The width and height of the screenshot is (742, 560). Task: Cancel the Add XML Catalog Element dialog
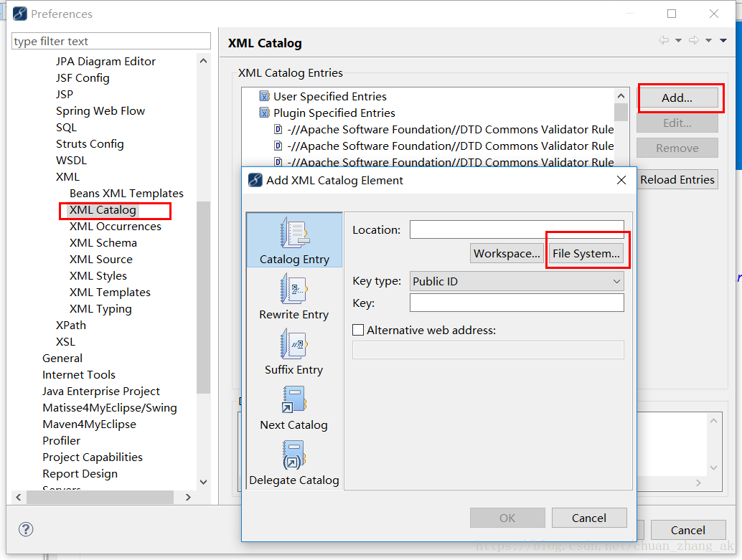tap(589, 518)
